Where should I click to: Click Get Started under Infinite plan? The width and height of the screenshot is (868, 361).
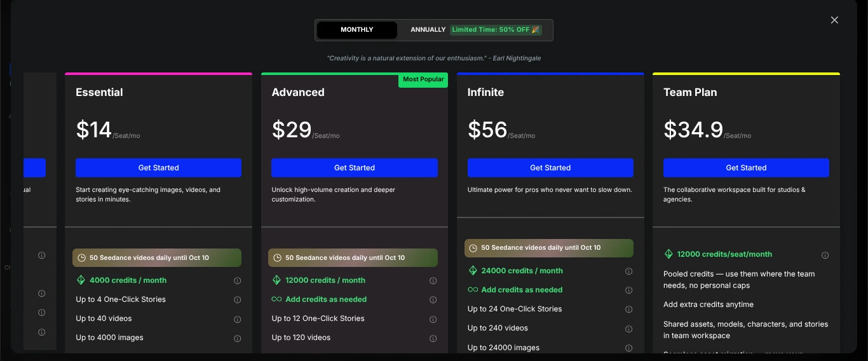550,168
